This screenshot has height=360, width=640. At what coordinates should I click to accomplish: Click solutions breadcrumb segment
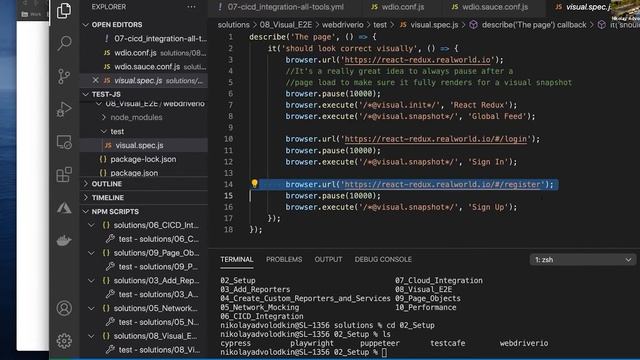[x=233, y=25]
